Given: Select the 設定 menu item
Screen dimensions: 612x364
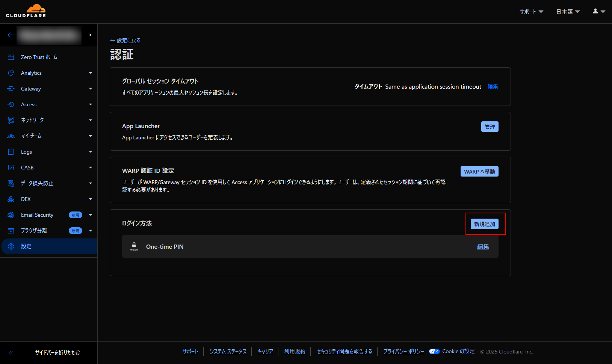Looking at the screenshot, I should tap(49, 246).
